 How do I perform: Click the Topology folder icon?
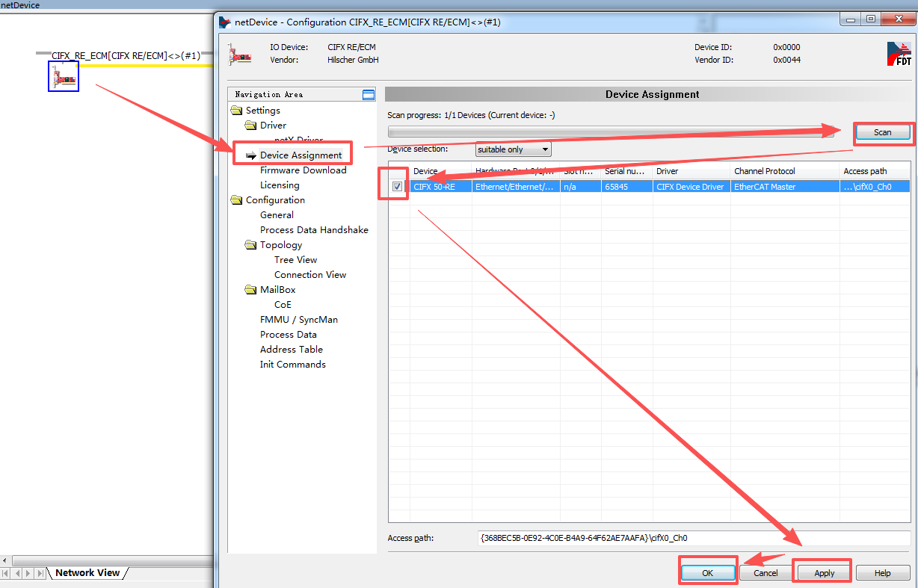(x=251, y=245)
